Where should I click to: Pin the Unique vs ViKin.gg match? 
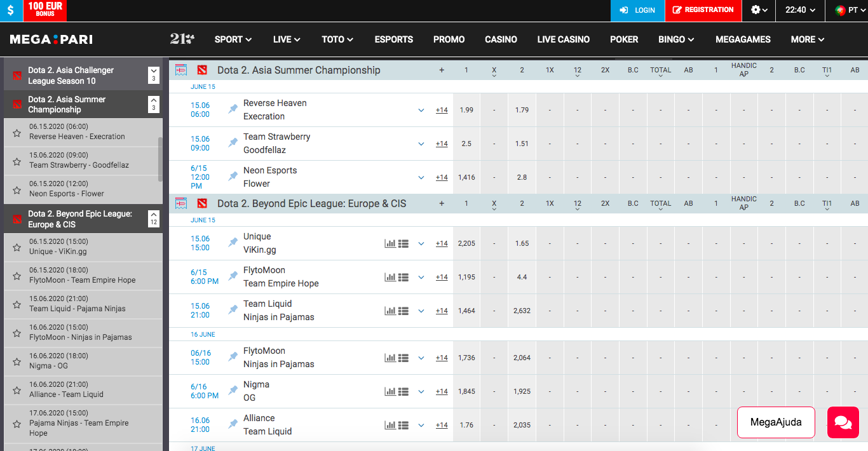tap(233, 243)
